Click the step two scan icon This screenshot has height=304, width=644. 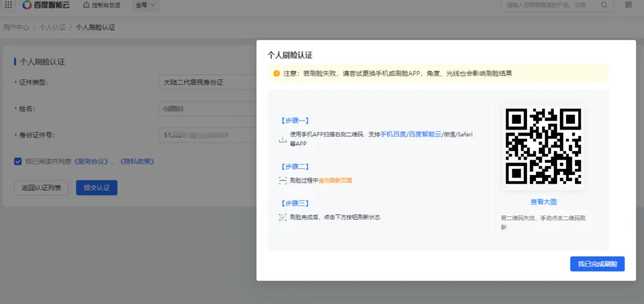pos(283,180)
